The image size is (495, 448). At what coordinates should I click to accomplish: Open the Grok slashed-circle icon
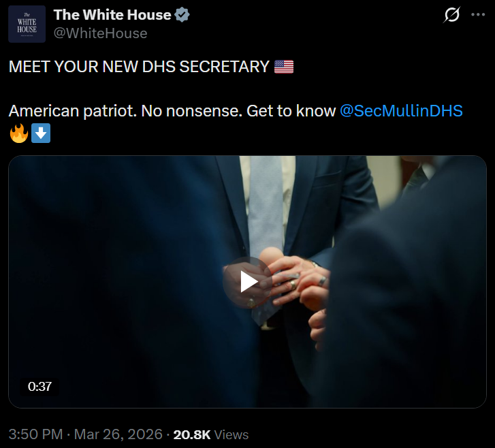[451, 14]
